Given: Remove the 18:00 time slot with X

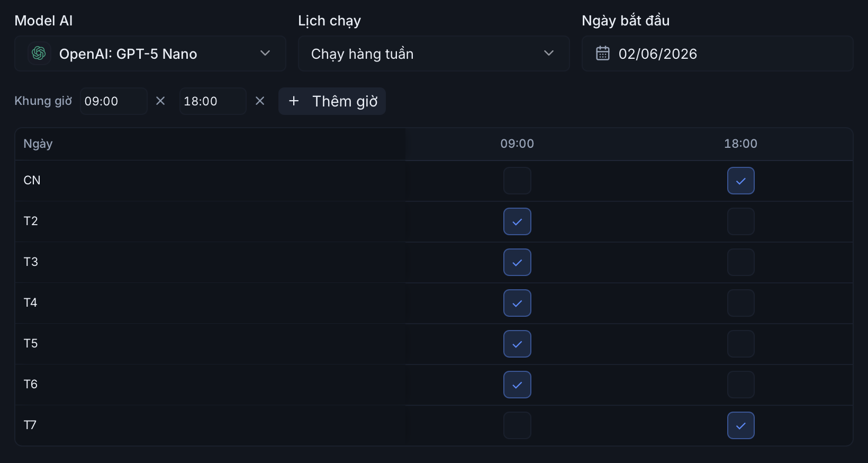Looking at the screenshot, I should tap(260, 101).
